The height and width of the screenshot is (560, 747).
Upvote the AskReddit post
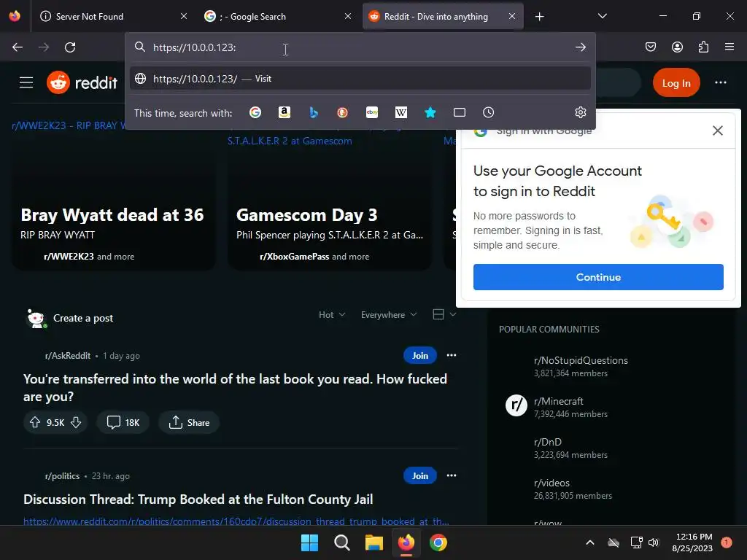point(35,422)
